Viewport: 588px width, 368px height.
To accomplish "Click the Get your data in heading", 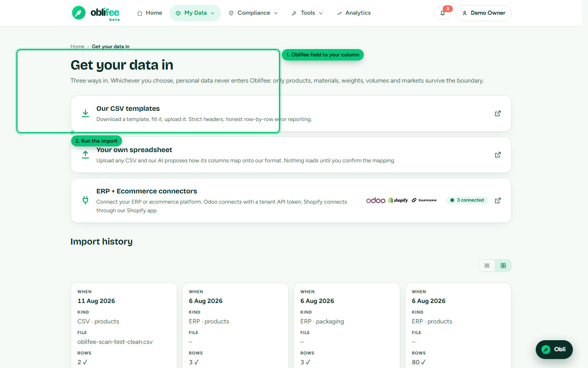I will 122,65.
